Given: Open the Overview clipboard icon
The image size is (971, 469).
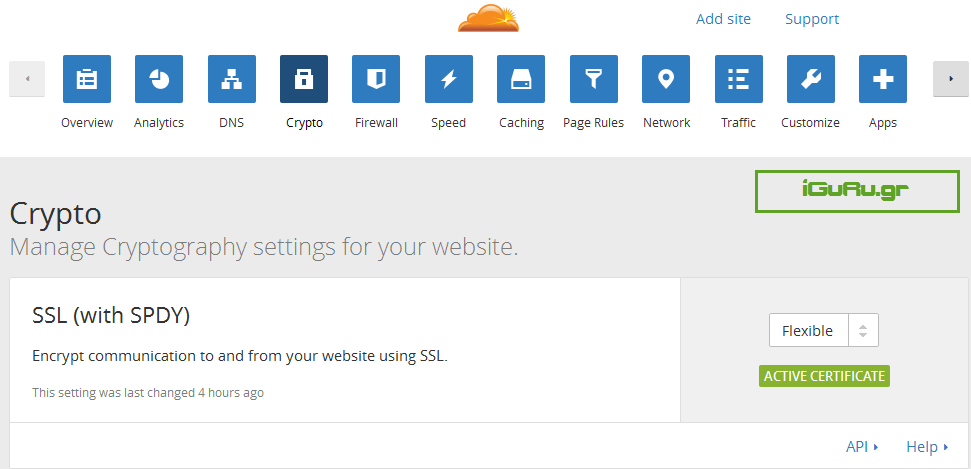Looking at the screenshot, I should pyautogui.click(x=87, y=79).
